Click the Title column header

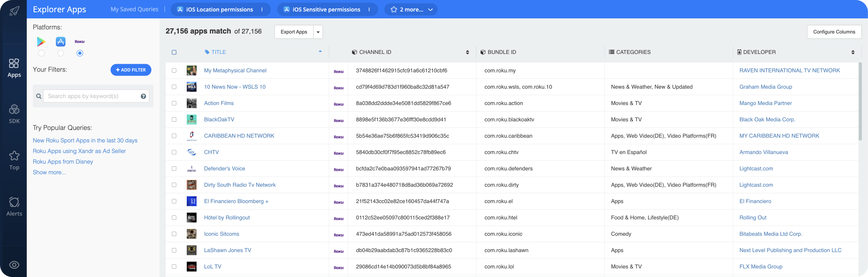219,52
